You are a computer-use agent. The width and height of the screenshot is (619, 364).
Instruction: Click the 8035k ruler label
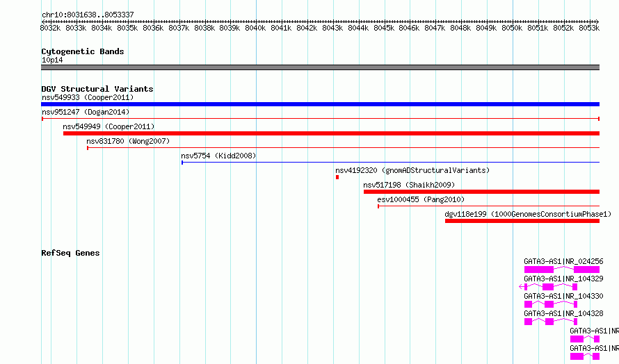pos(127,28)
